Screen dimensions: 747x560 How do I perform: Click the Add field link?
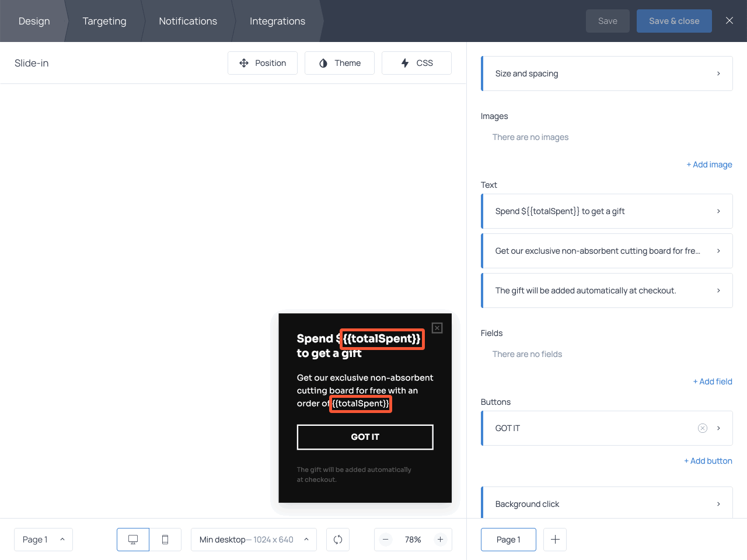pyautogui.click(x=712, y=381)
